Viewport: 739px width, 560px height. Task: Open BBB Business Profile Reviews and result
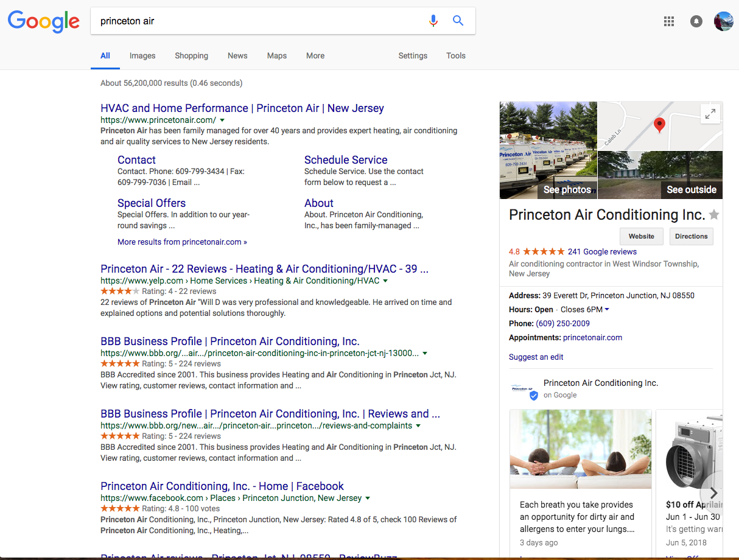(x=270, y=414)
